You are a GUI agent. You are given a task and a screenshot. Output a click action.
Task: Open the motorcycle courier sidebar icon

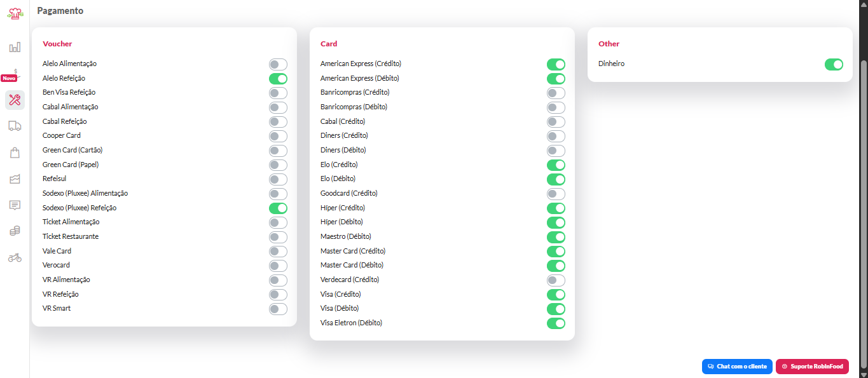point(15,257)
